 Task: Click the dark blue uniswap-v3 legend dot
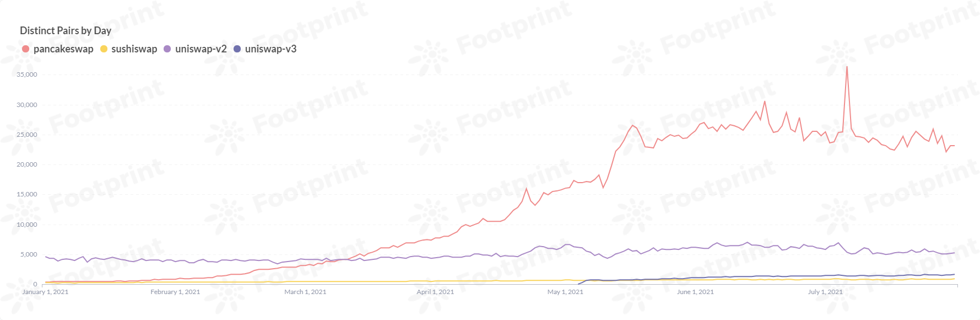237,49
